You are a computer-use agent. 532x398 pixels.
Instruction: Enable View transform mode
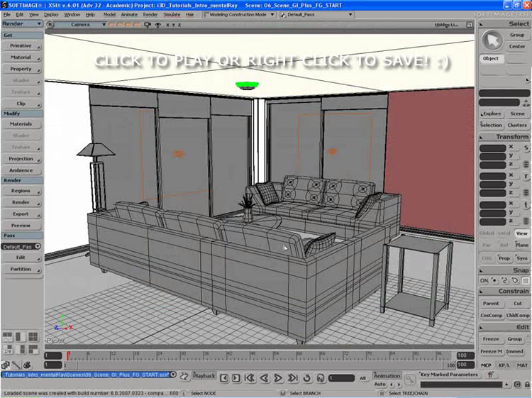coord(521,233)
